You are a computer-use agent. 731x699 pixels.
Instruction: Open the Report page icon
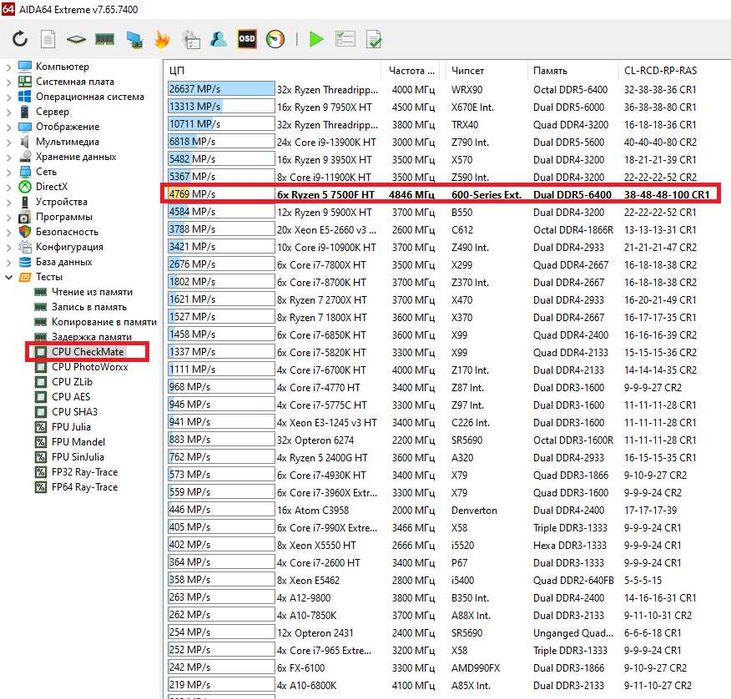pos(48,39)
